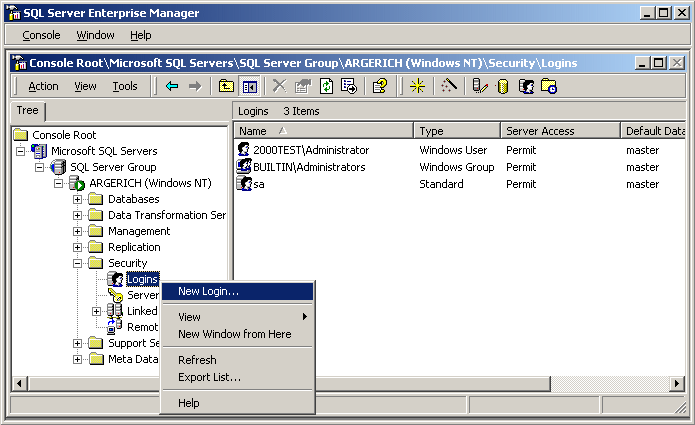Screen dimensions: 695x425
Task: Collapse the Microsoft SQL Servers node
Action: click(20, 151)
